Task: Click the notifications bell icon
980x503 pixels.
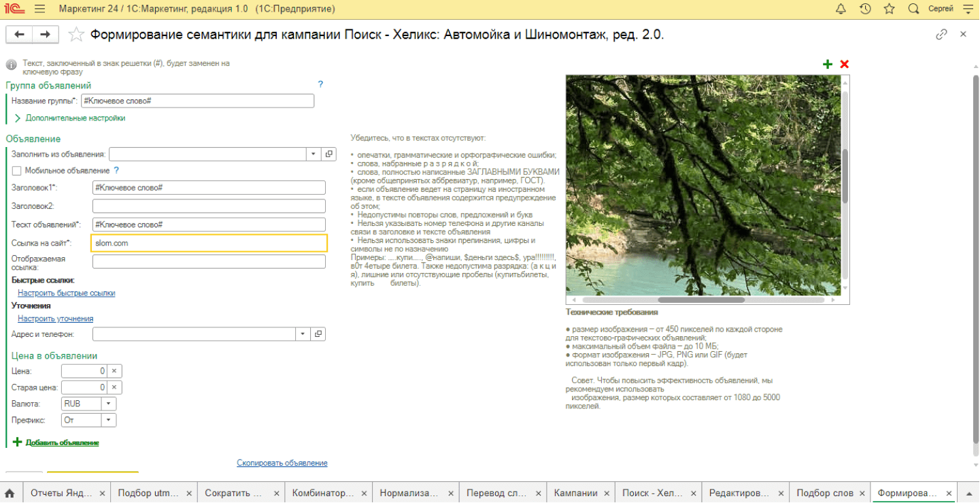Action: point(841,9)
